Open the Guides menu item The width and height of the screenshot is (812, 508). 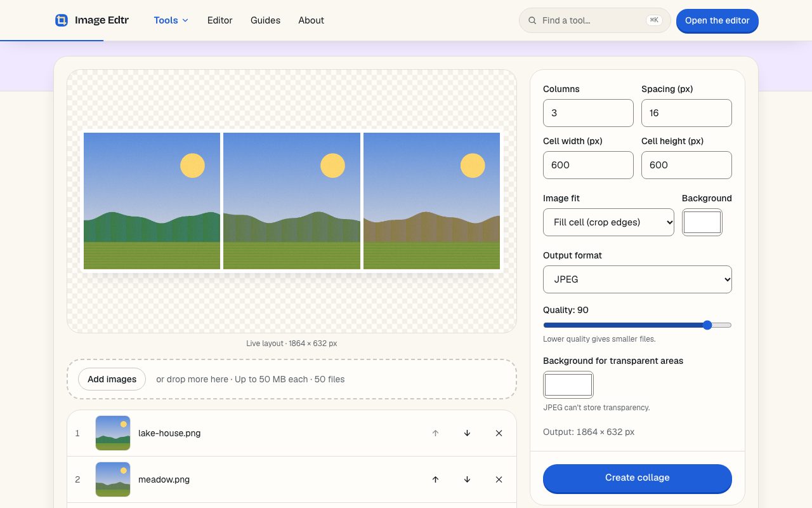coord(265,20)
